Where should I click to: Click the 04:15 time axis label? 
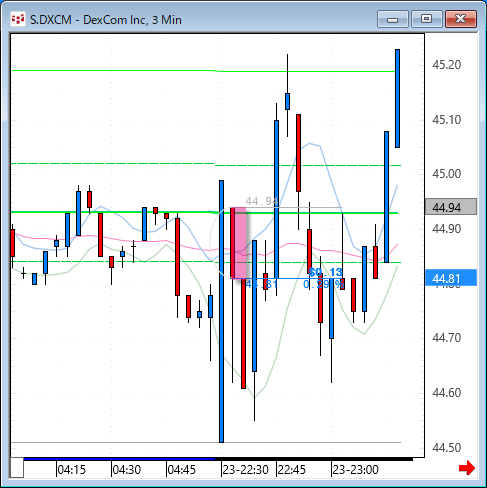[x=71, y=470]
